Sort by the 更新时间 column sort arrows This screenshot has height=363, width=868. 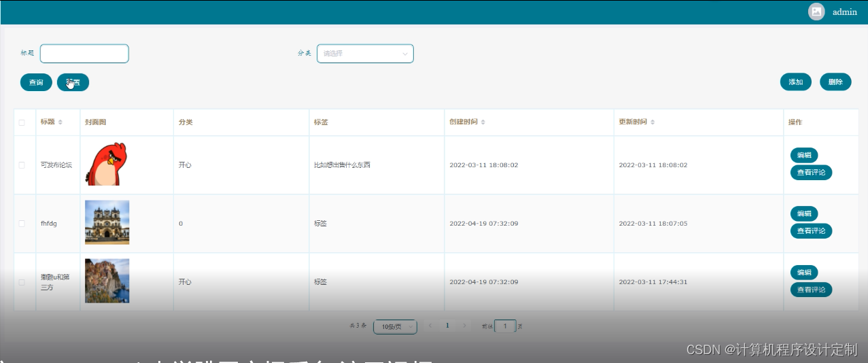(653, 122)
